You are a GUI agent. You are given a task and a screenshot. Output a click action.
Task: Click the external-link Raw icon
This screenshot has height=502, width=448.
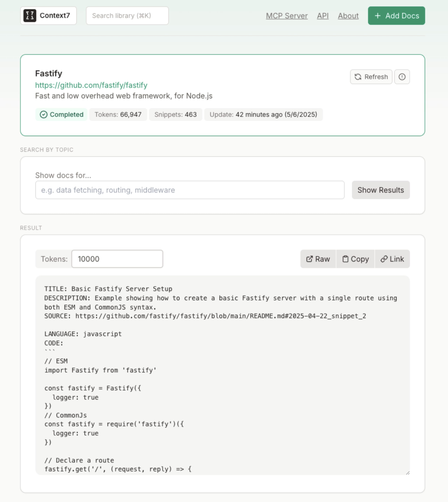click(x=309, y=259)
